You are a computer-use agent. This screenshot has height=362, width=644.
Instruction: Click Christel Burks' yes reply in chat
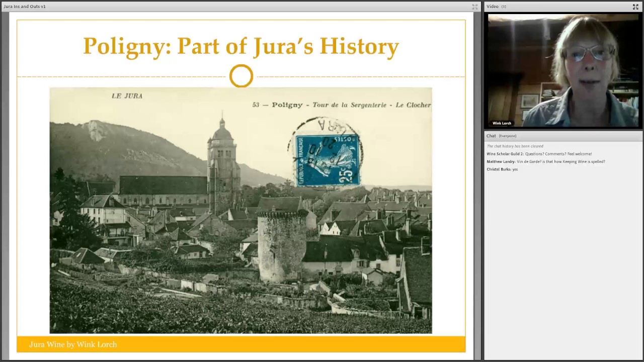tap(502, 169)
